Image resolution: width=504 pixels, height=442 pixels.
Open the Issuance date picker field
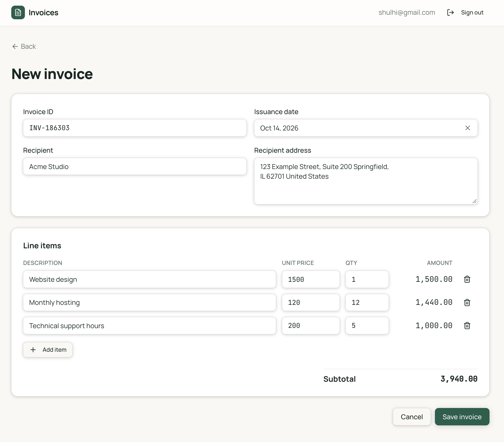(366, 128)
